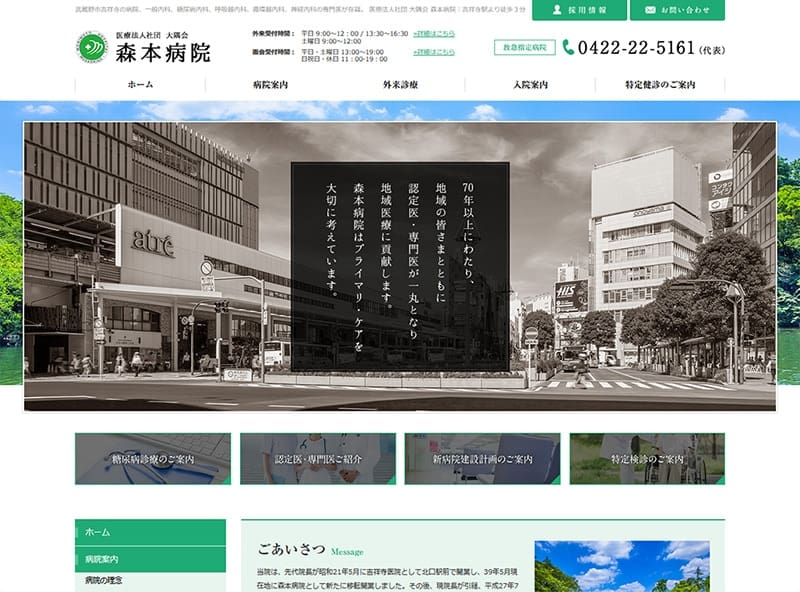Open the 新病院建設計画のご案内 banner thumbnail
The width and height of the screenshot is (800, 592).
click(x=482, y=459)
